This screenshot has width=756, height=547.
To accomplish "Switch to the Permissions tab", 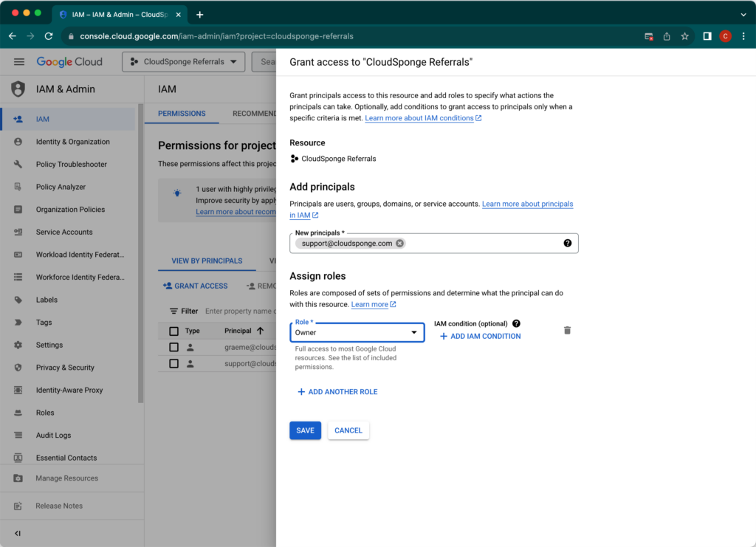I will [182, 114].
